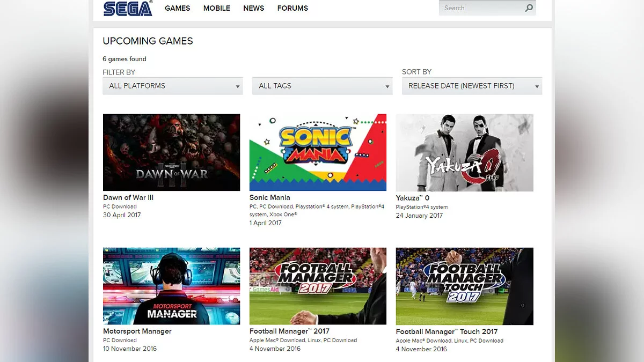Viewport: 644px width, 362px height.
Task: Click the Yakuza 0 cover image
Action: (464, 152)
